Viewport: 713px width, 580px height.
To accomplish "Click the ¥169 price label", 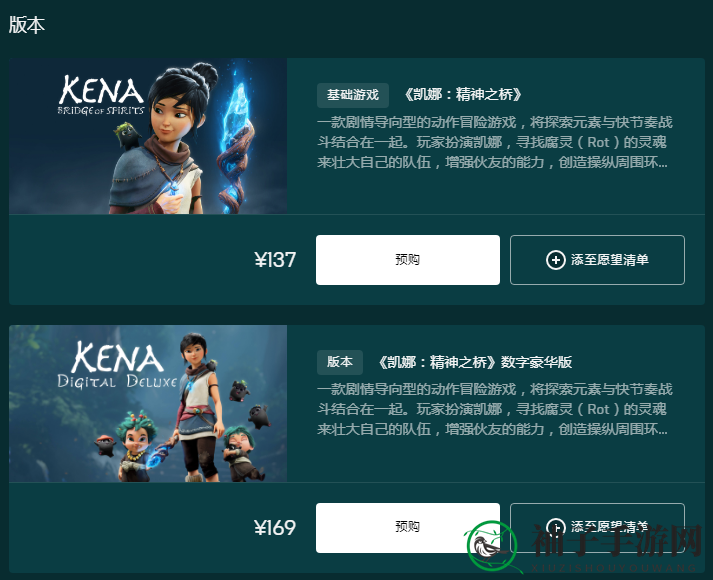I will [275, 528].
